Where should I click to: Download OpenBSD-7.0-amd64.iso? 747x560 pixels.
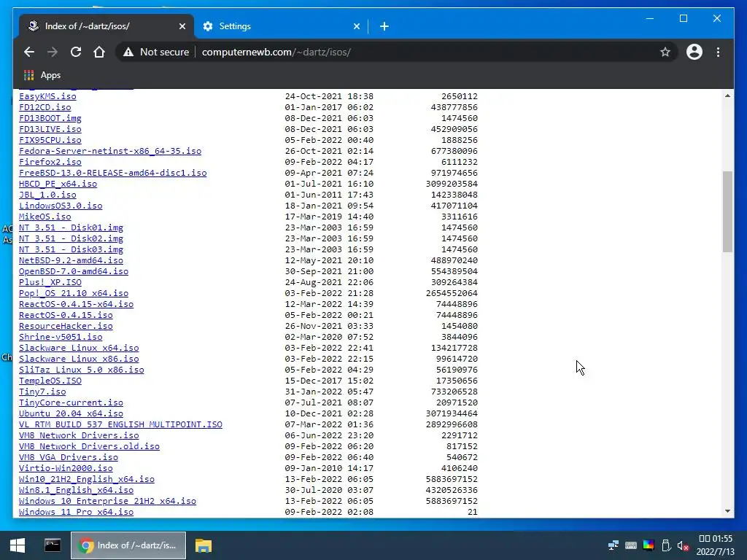[74, 271]
